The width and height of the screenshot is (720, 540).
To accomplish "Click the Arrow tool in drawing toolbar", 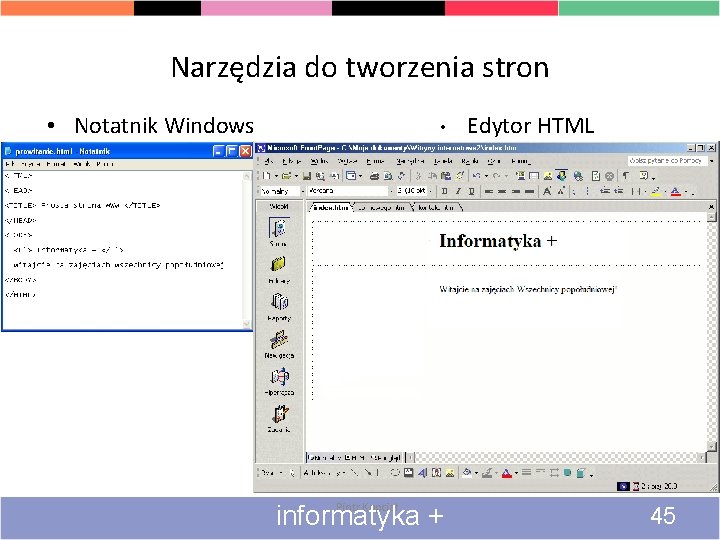I will (x=369, y=472).
